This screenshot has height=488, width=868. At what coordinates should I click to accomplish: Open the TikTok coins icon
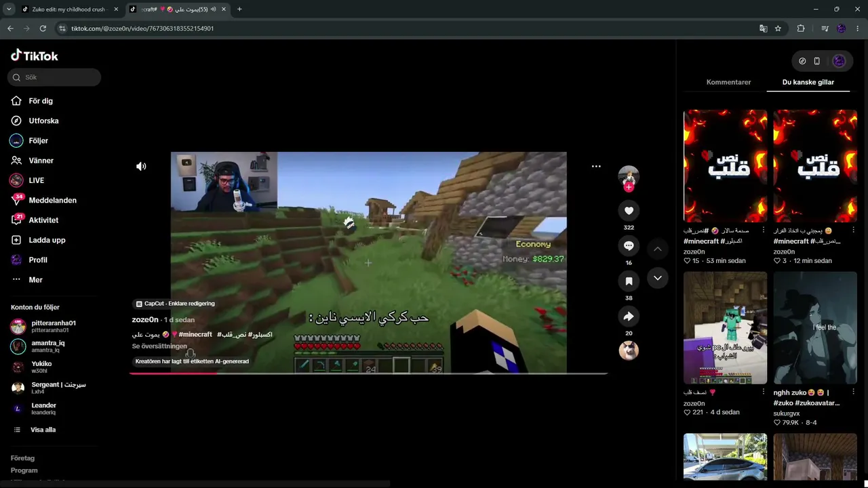click(x=802, y=61)
